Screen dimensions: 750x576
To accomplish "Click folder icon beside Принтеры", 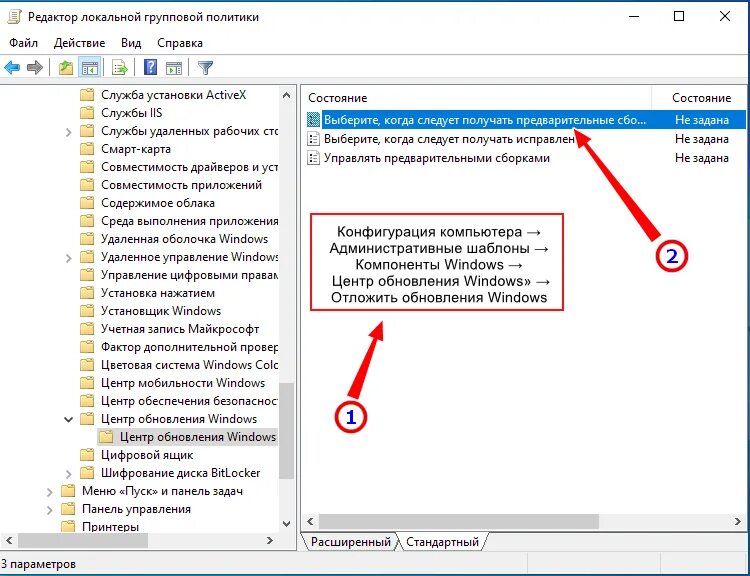I will pos(68,527).
